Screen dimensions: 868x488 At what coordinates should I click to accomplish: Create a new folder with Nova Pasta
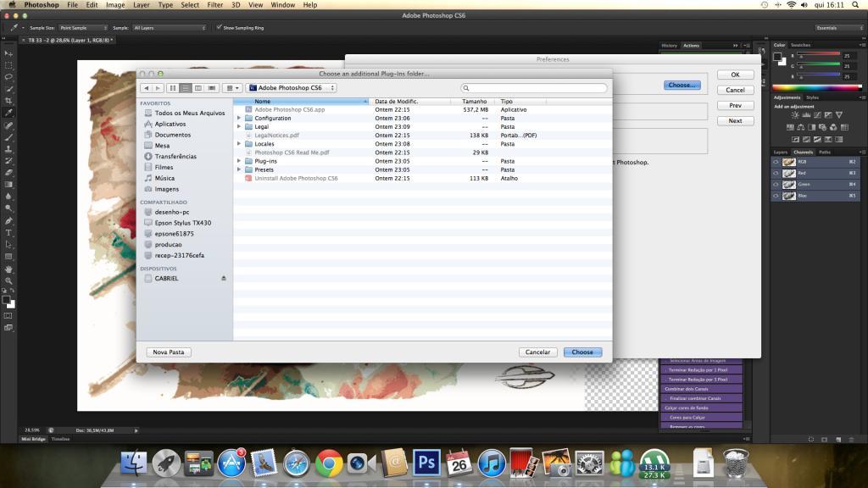169,352
